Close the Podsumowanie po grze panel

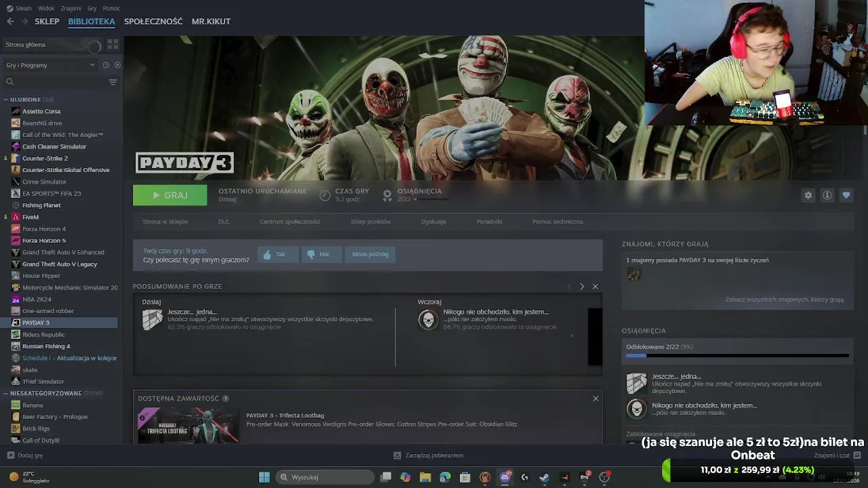click(x=595, y=287)
